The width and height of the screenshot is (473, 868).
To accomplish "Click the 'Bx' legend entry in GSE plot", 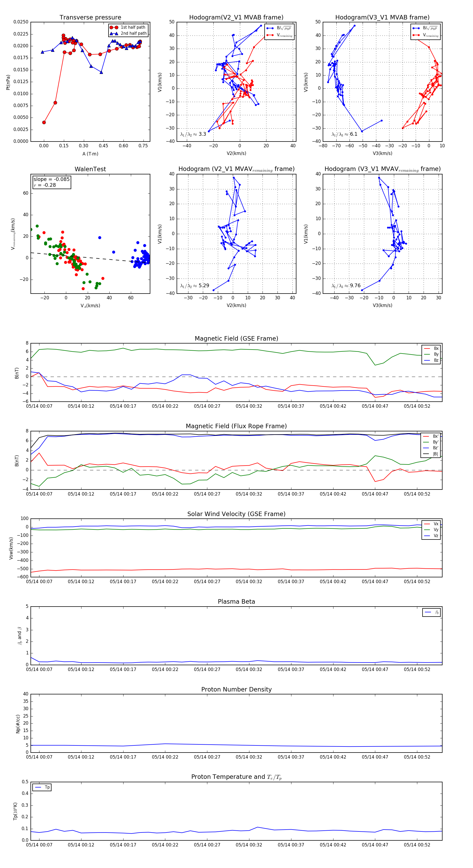I will (x=431, y=349).
